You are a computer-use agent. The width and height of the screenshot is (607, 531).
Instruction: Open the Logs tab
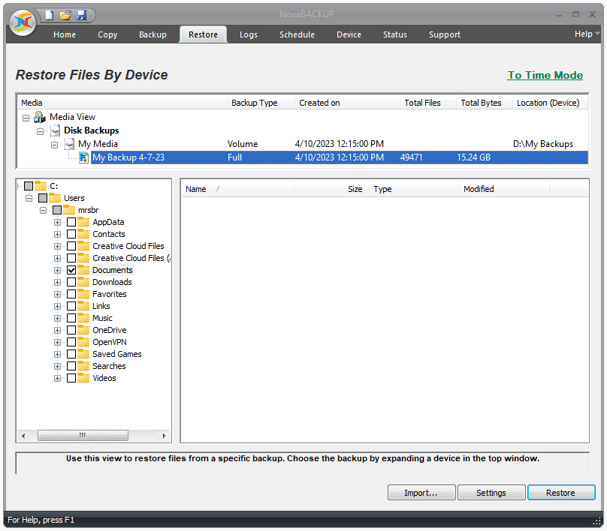(248, 34)
